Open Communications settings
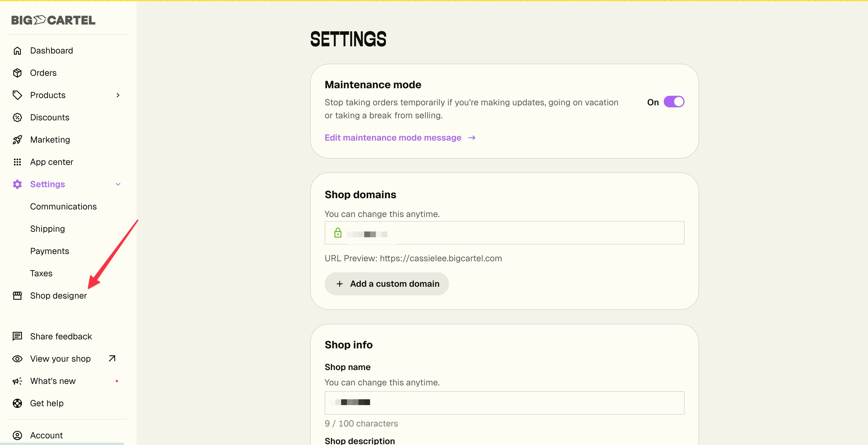This screenshot has height=445, width=868. (63, 207)
